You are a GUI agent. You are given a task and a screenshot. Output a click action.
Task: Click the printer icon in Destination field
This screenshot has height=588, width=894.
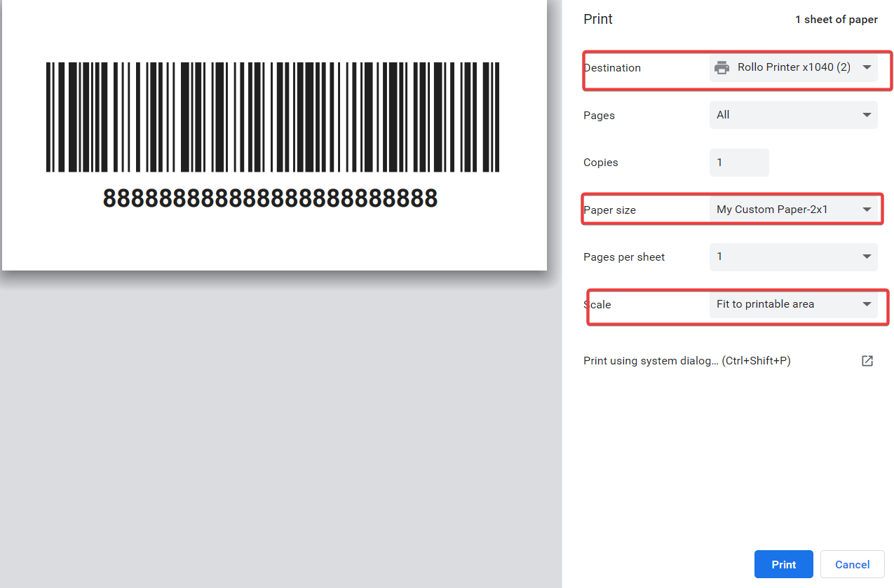click(x=722, y=67)
